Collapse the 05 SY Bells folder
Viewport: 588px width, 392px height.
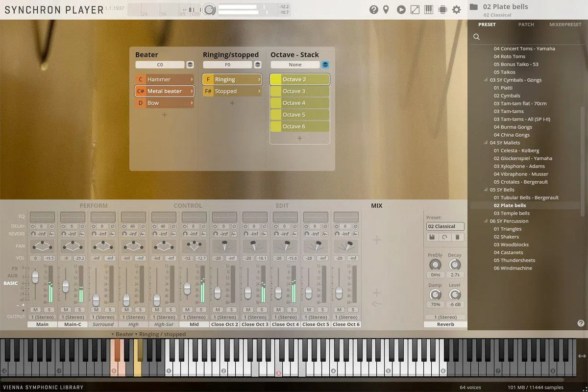486,190
